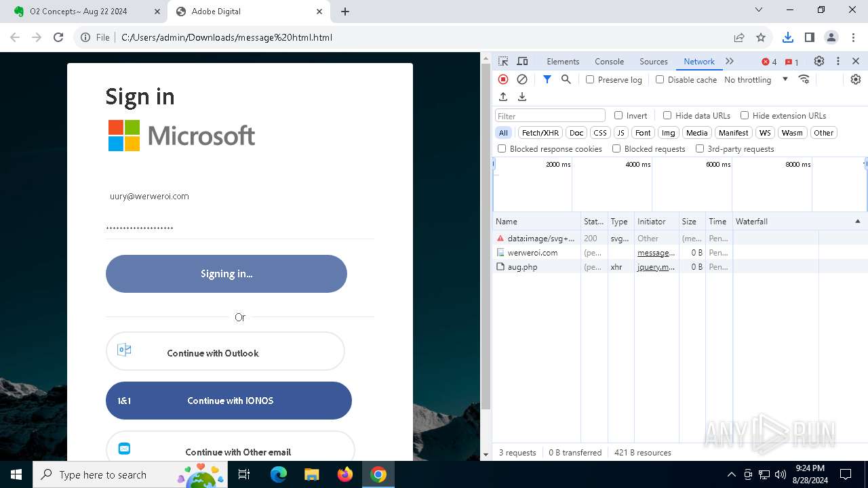This screenshot has height=488, width=868.
Task: Open the network search magnifier
Action: [x=566, y=79]
